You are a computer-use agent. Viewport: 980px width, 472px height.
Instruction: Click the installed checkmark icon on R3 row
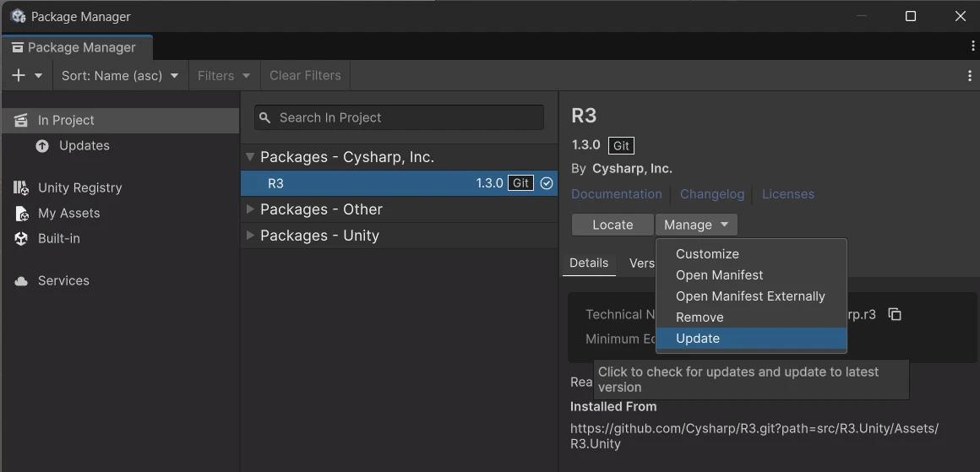tap(547, 183)
